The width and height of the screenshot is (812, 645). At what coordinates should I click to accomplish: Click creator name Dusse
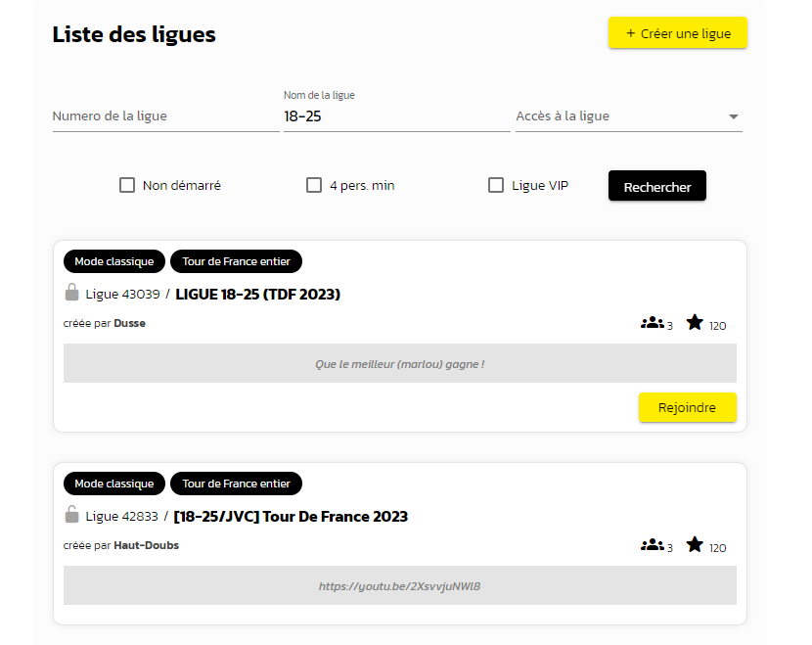click(x=129, y=323)
